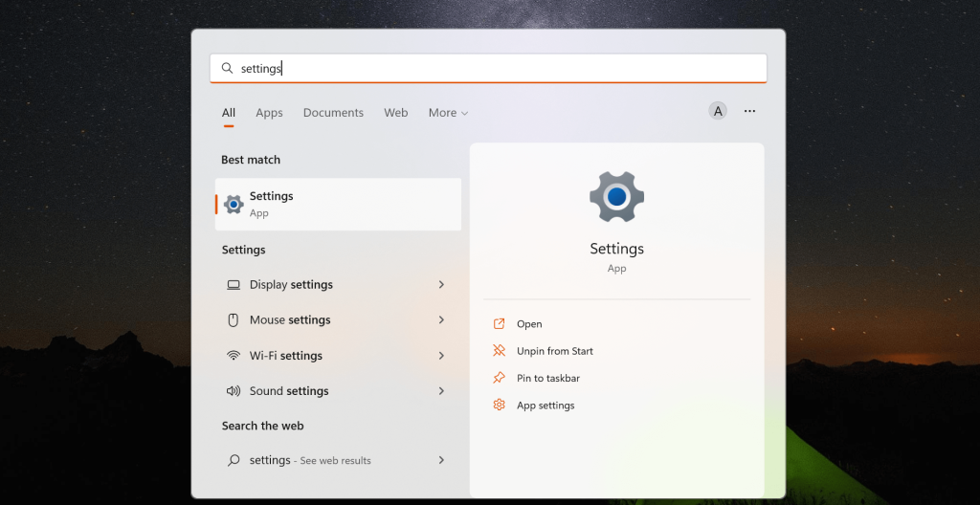Switch to the Documents filter tab
The width and height of the screenshot is (980, 505).
333,113
